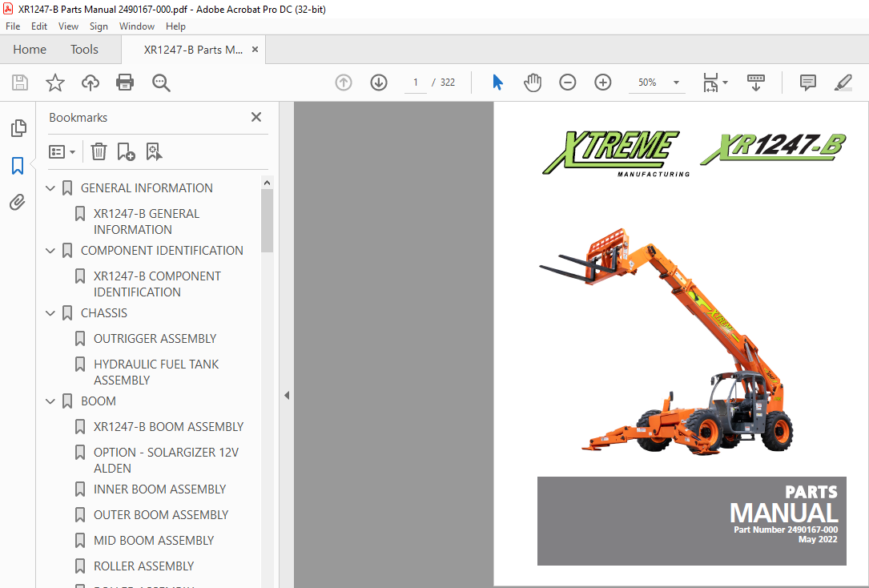Zoom out with minus button

568,83
